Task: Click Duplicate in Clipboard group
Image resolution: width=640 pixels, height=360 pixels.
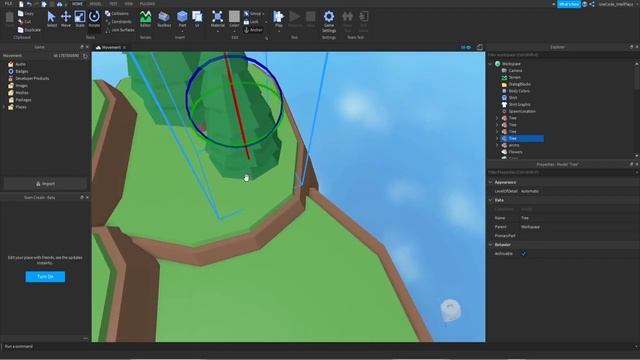Action: pyautogui.click(x=29, y=30)
